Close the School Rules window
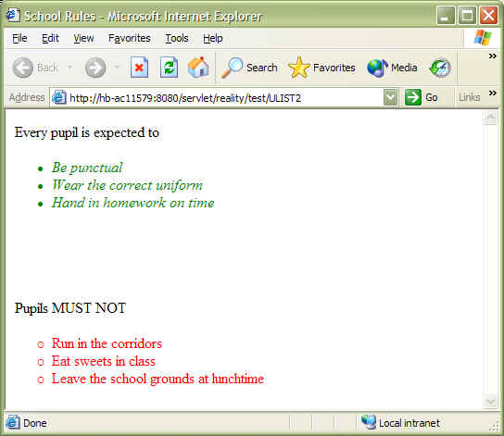This screenshot has height=436, width=504. (x=488, y=15)
